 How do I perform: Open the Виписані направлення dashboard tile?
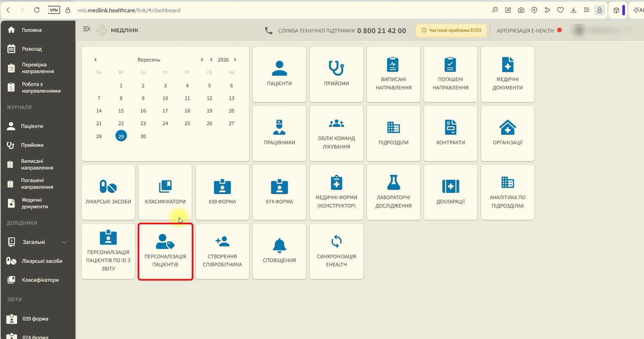(x=393, y=74)
